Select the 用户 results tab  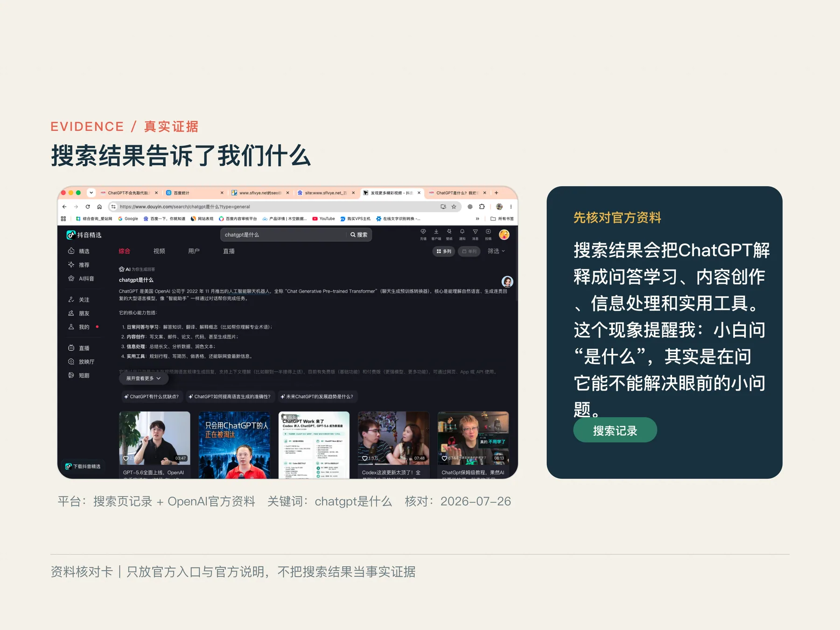click(194, 251)
